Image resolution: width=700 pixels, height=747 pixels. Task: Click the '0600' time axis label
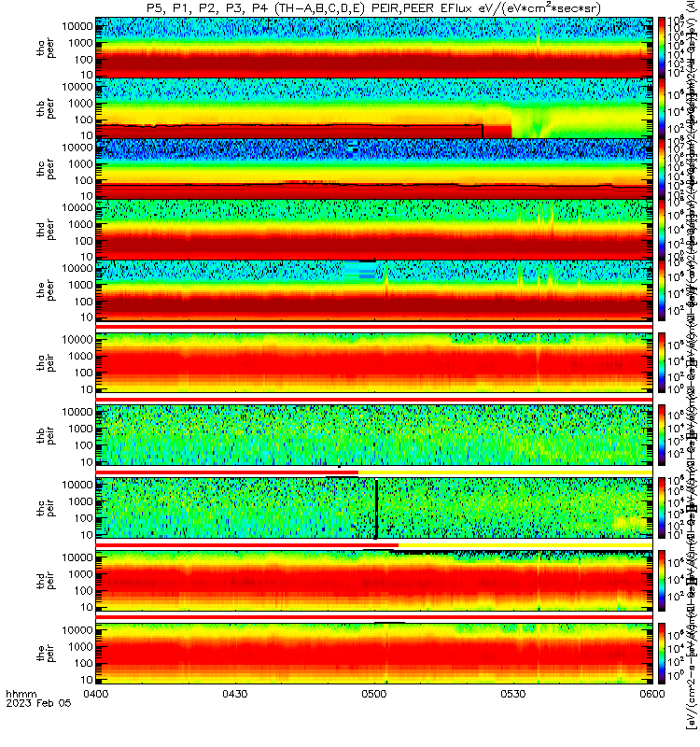coord(652,694)
